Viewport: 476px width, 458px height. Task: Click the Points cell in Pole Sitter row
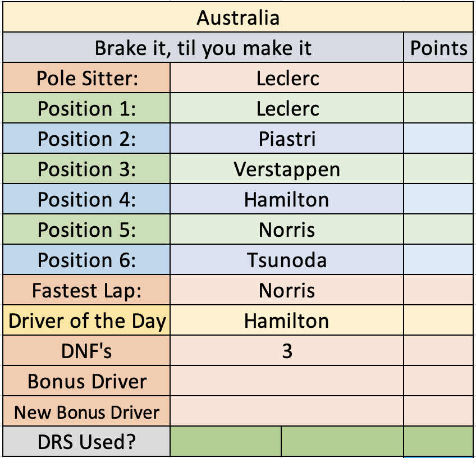438,77
